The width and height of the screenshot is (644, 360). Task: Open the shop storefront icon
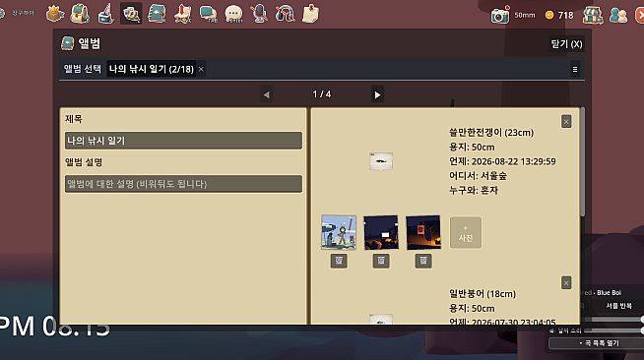click(x=593, y=15)
